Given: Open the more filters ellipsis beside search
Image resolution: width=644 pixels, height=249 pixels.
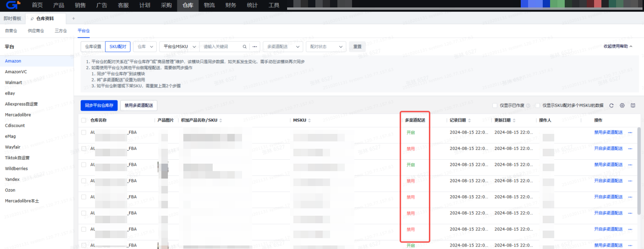Looking at the screenshot, I should (x=255, y=47).
